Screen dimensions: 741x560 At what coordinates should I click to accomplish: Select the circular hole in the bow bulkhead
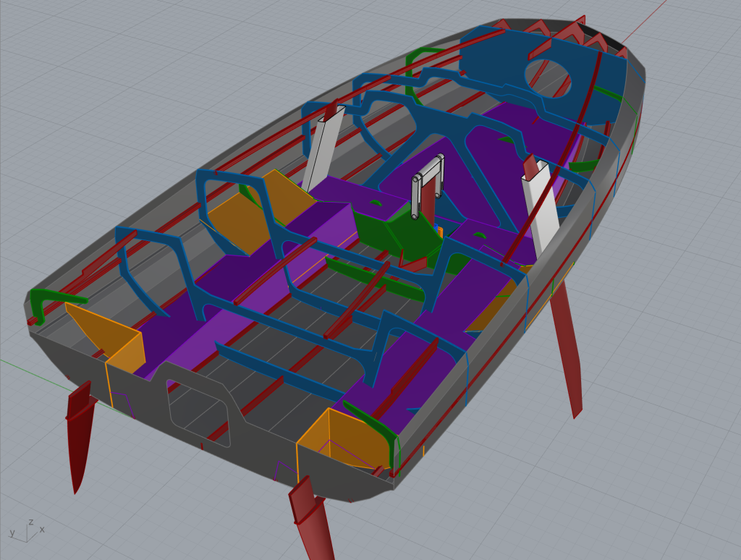pos(549,78)
